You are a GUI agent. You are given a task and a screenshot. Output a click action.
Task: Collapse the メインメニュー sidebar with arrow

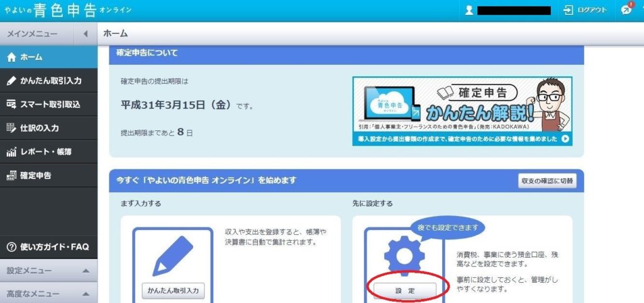[86, 34]
